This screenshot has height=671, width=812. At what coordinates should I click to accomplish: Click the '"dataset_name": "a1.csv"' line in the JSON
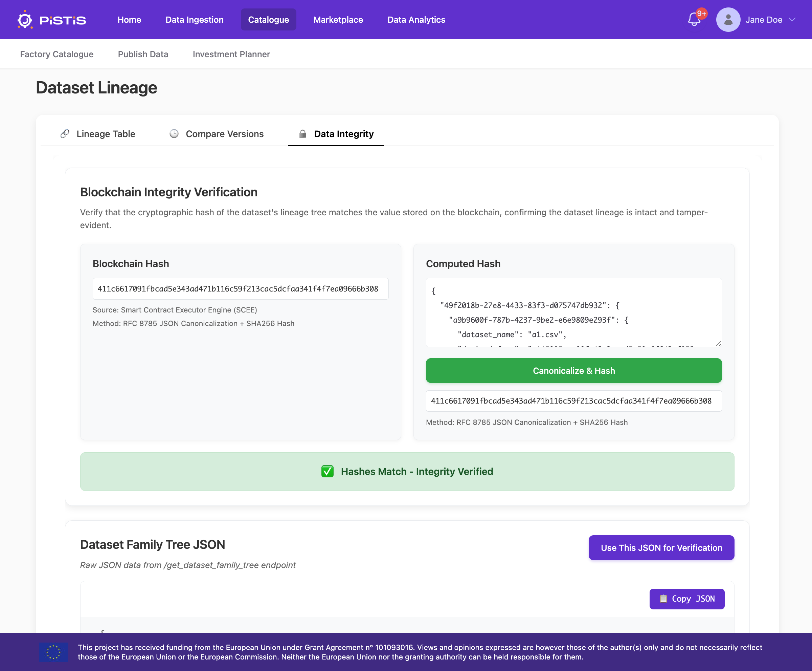click(x=512, y=335)
